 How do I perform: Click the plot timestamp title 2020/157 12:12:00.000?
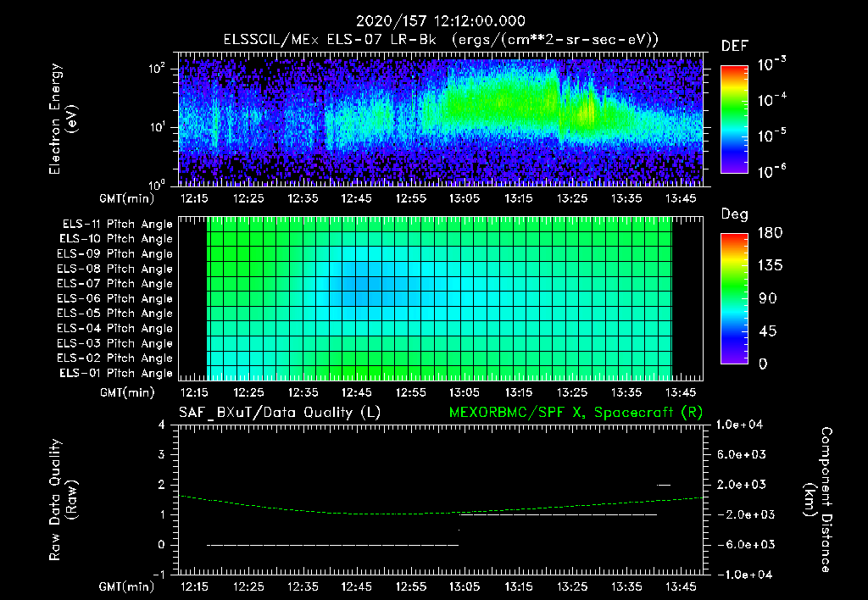click(x=440, y=21)
